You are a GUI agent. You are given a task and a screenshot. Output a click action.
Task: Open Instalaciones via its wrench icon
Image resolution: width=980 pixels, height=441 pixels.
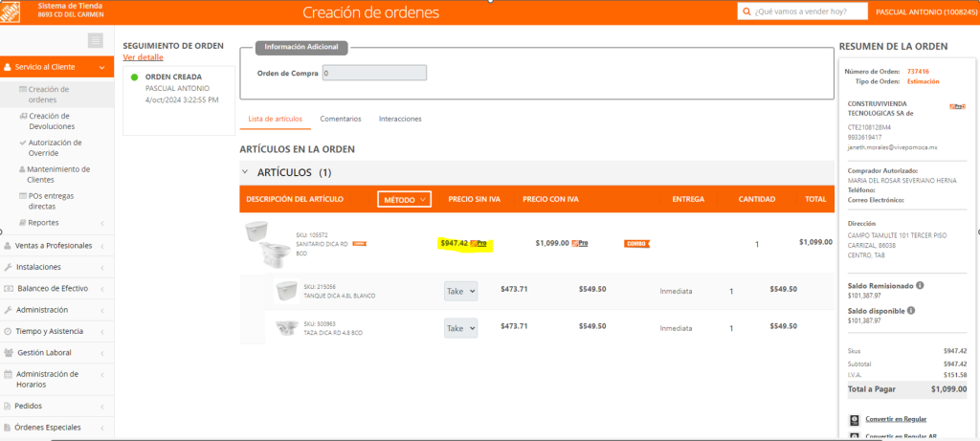coord(8,267)
